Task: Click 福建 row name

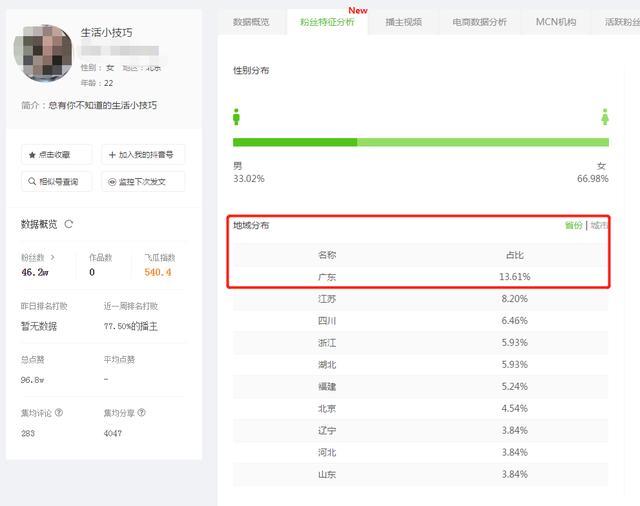Action: click(x=327, y=386)
